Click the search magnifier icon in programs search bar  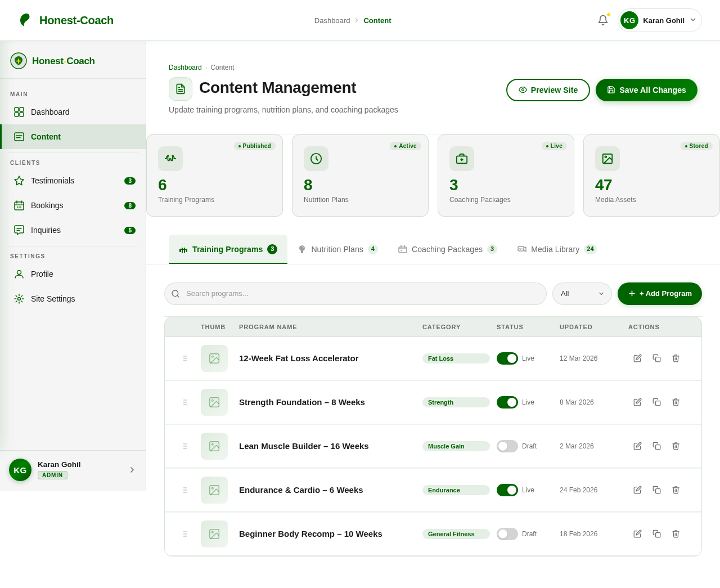(175, 293)
